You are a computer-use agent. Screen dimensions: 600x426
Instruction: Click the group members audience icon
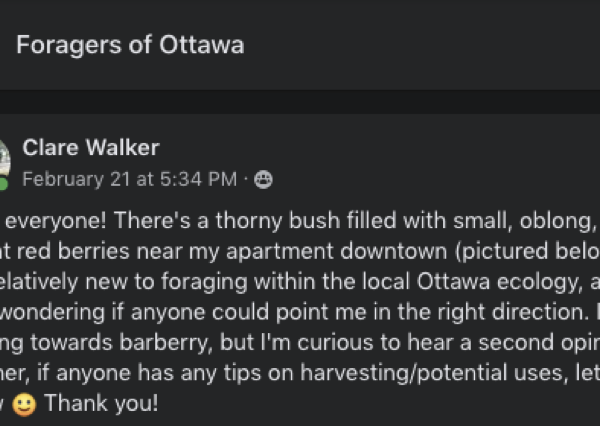(264, 180)
